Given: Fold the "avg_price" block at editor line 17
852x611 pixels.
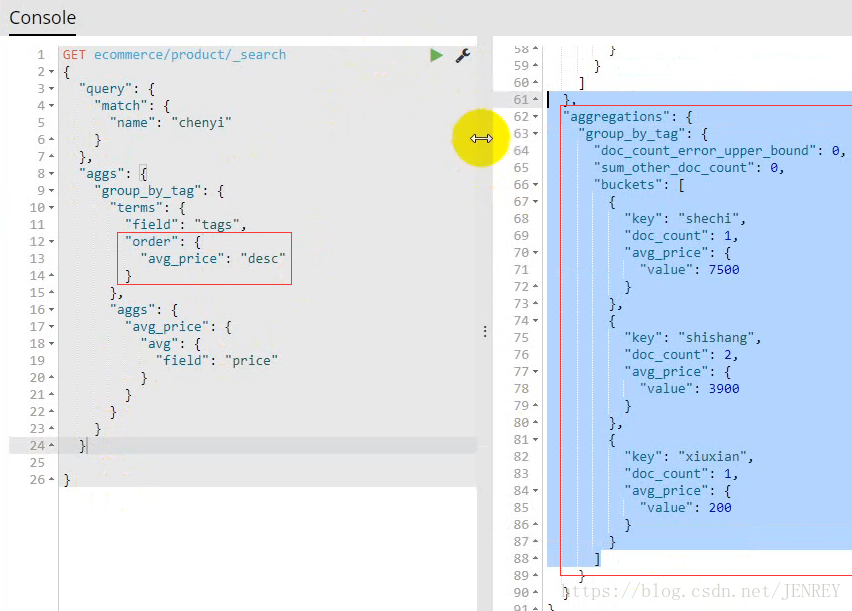Looking at the screenshot, I should coord(52,327).
